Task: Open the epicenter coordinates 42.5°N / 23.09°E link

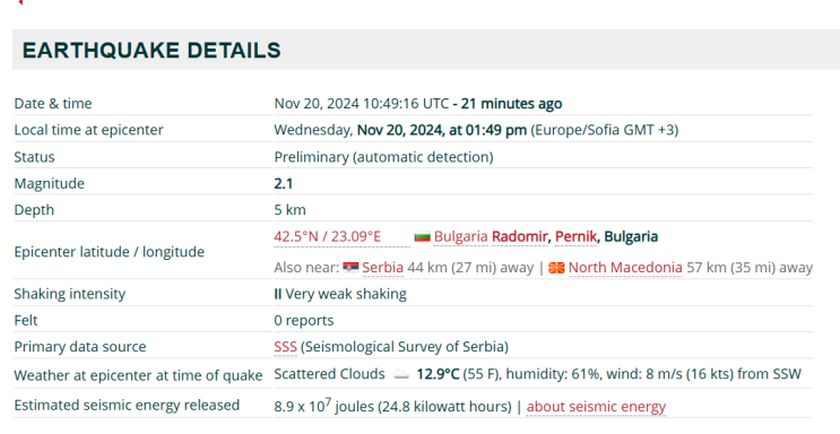Action: pos(327,237)
